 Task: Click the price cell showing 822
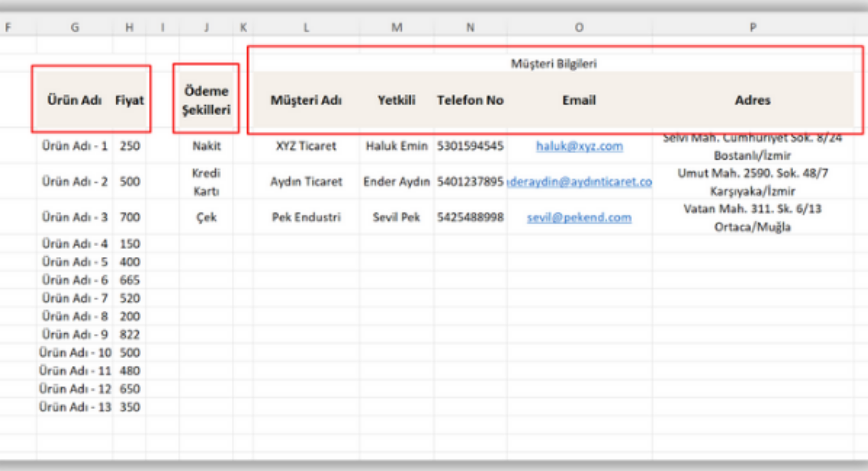point(130,334)
